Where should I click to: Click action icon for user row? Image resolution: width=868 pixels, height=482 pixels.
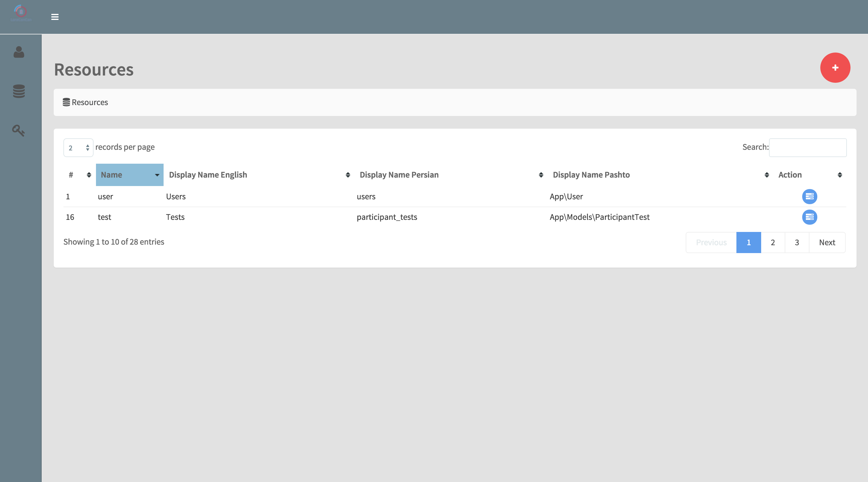[809, 197]
